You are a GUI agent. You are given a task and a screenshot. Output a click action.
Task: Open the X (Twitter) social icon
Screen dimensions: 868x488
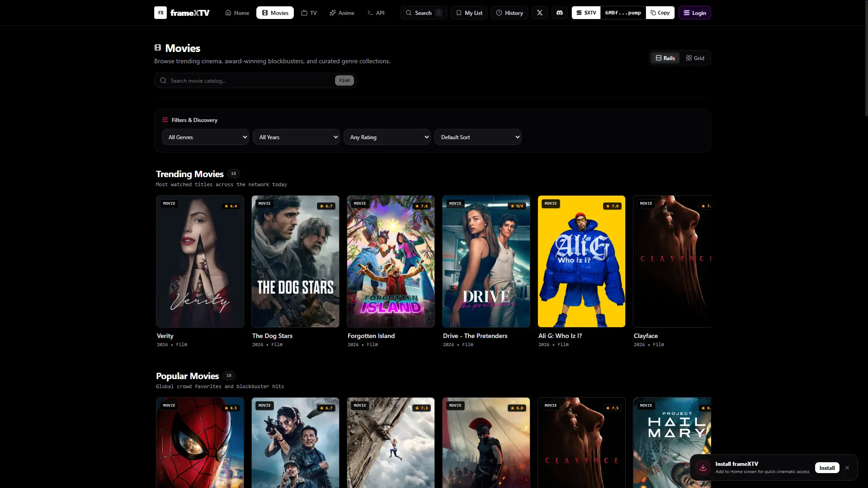[x=540, y=13]
